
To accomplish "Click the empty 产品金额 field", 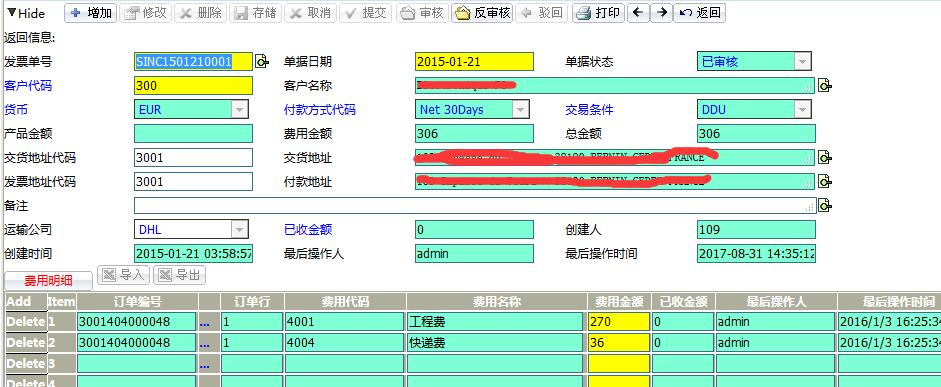I will 193,133.
